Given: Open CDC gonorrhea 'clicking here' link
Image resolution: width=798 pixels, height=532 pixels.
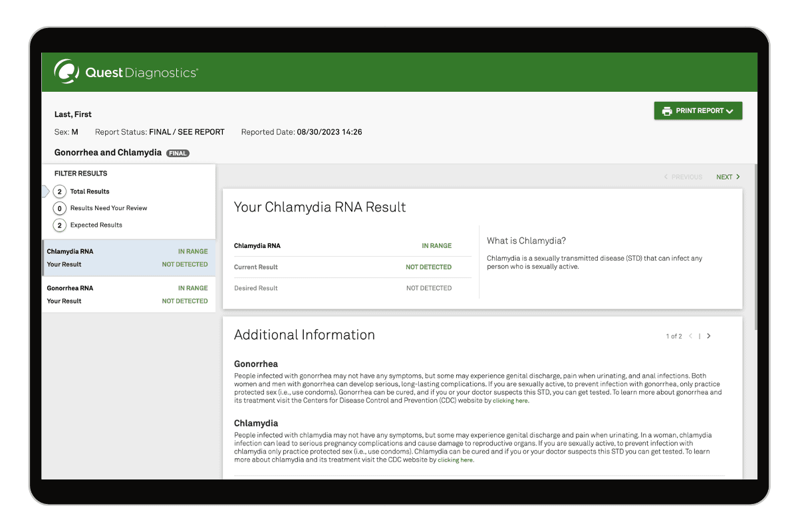Looking at the screenshot, I should 511,401.
